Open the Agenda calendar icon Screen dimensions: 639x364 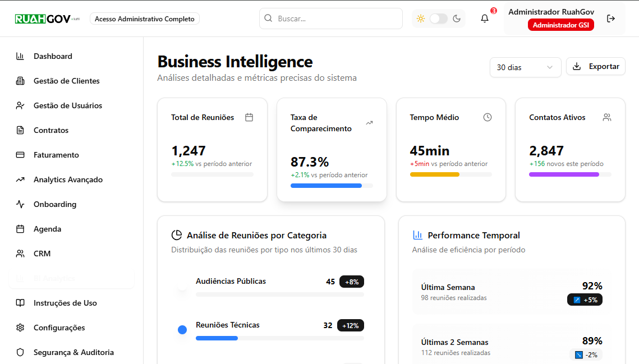point(19,229)
